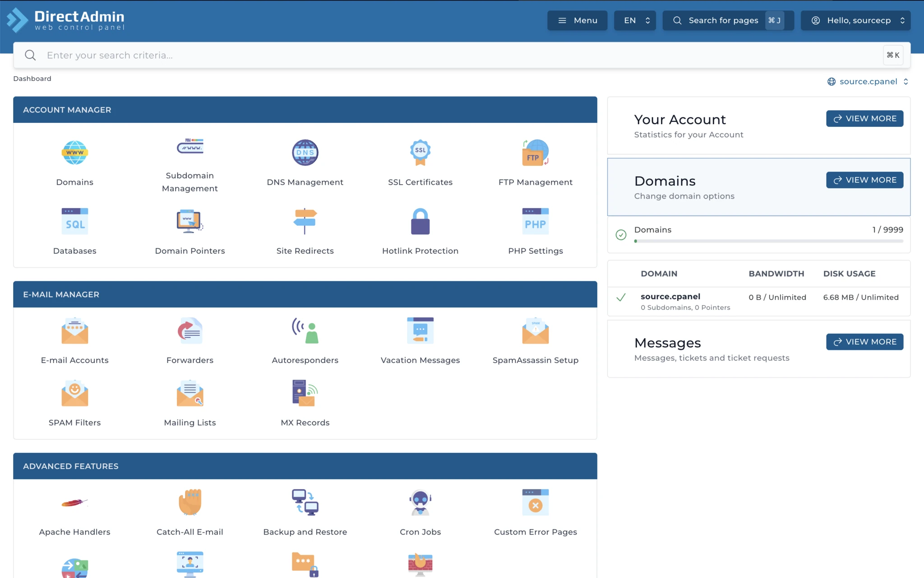Click the search criteria input field
Viewport: 924px width, 578px height.
pos(462,55)
